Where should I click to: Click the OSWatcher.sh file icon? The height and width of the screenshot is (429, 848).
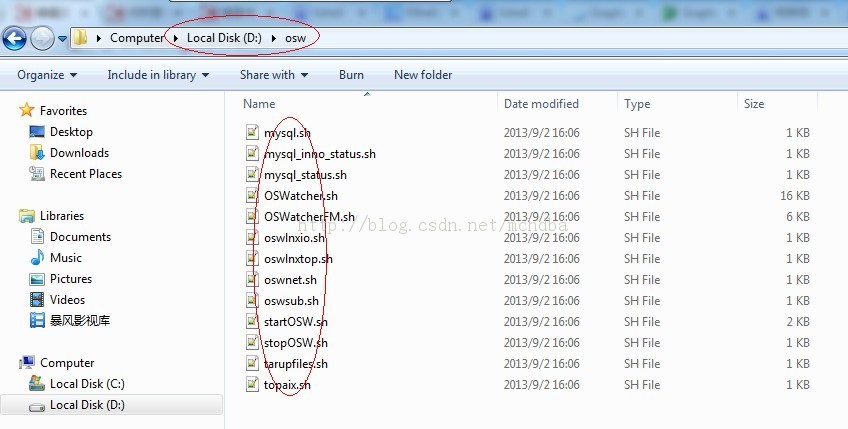252,195
